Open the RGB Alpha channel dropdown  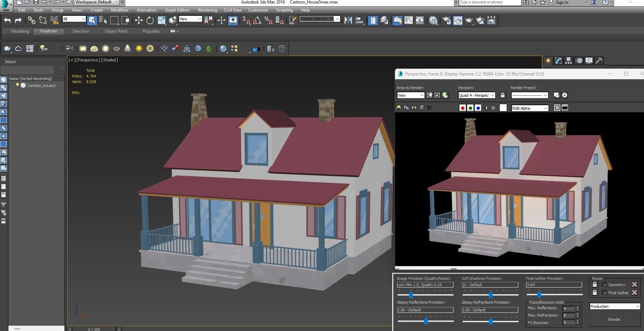pyautogui.click(x=530, y=108)
